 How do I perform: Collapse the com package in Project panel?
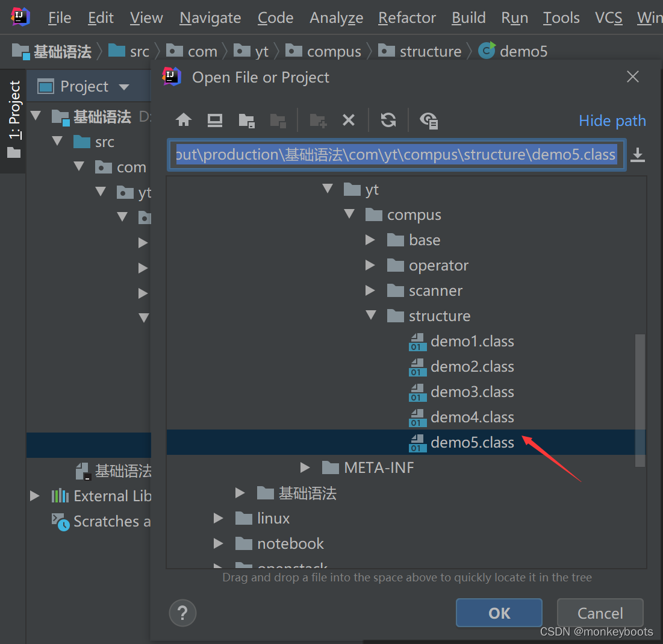(x=79, y=166)
